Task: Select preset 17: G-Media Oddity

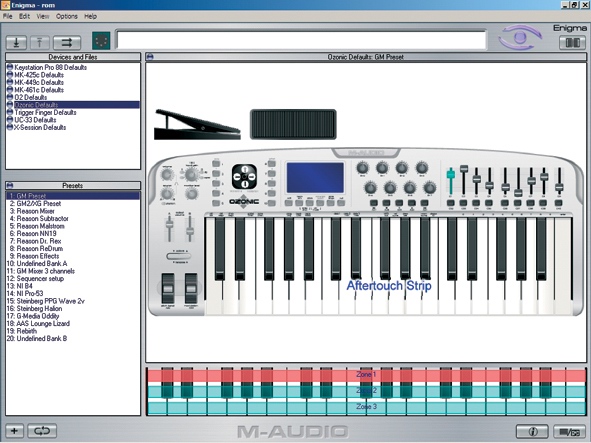Action: click(33, 316)
